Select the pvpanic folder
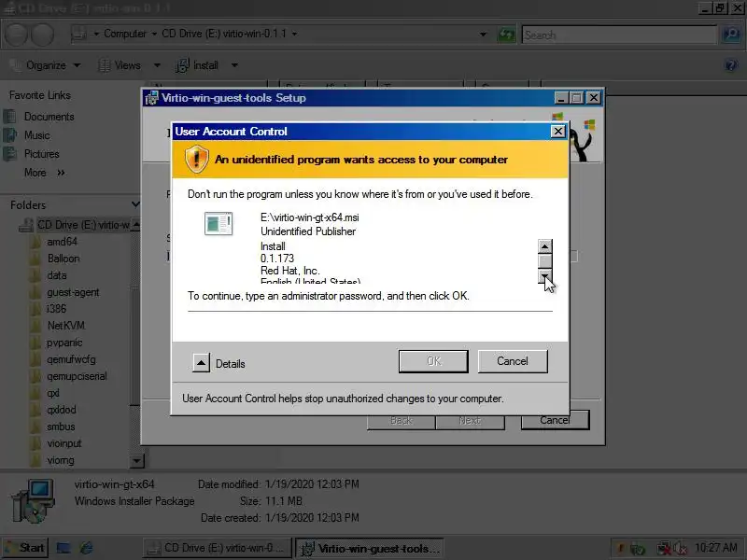747x560 pixels. (x=64, y=343)
